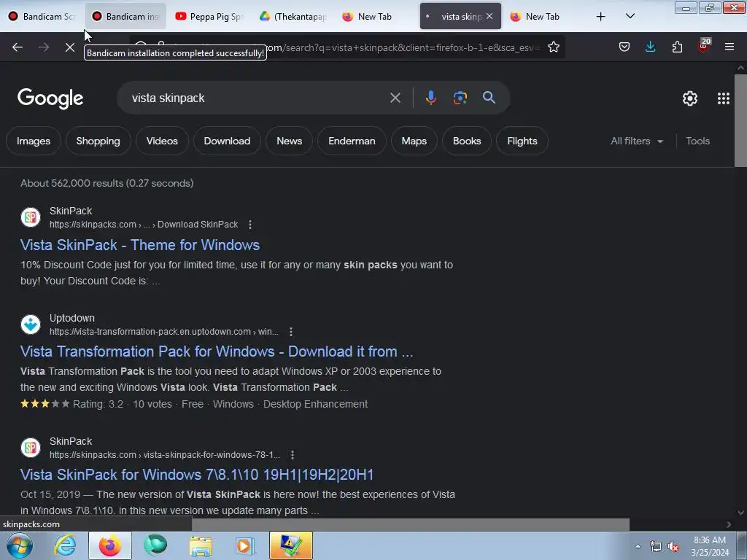This screenshot has width=747, height=560.
Task: Apply the Download search filter
Action: point(227,141)
